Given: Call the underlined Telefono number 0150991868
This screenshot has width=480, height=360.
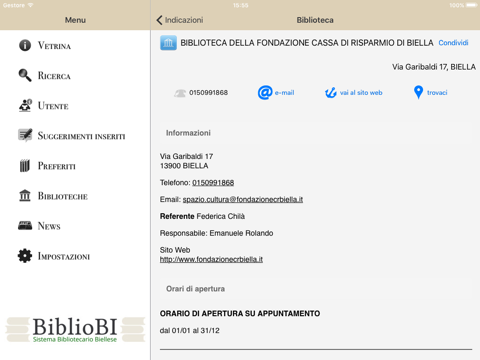Looking at the screenshot, I should pos(213,183).
